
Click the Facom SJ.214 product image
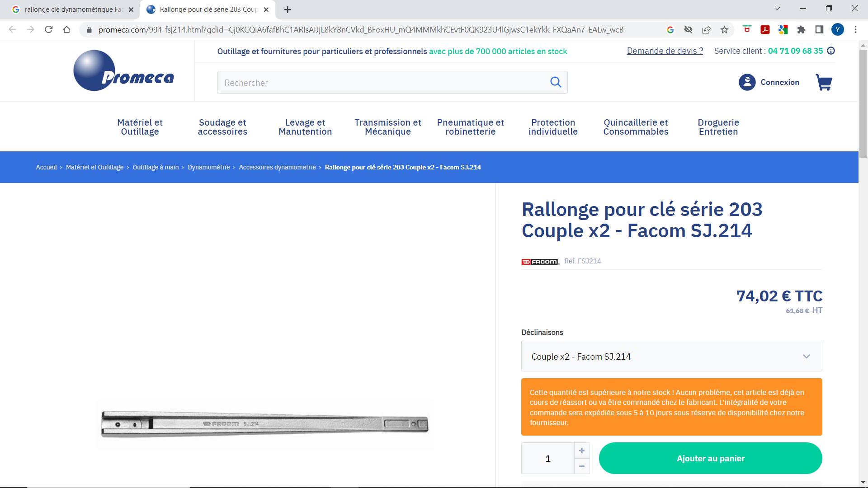tap(265, 424)
